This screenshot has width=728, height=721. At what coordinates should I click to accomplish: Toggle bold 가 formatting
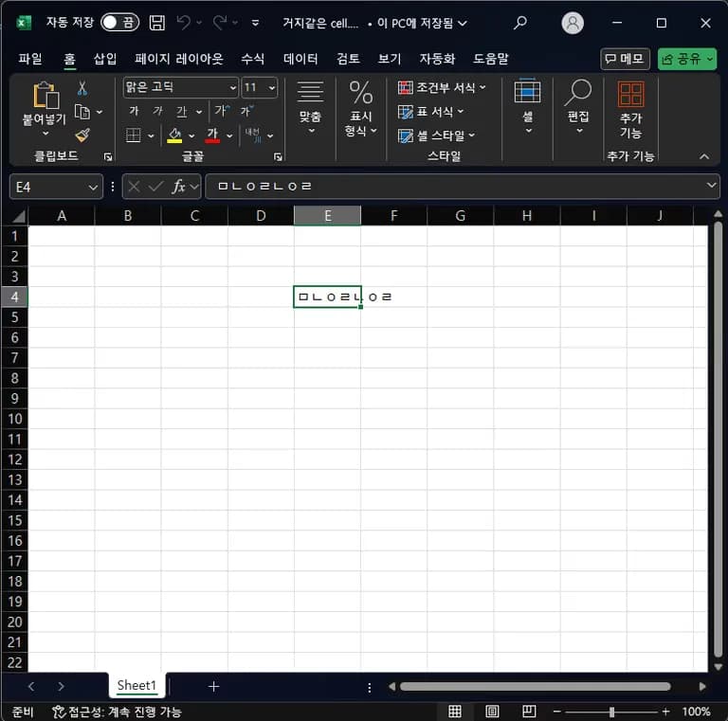point(134,111)
